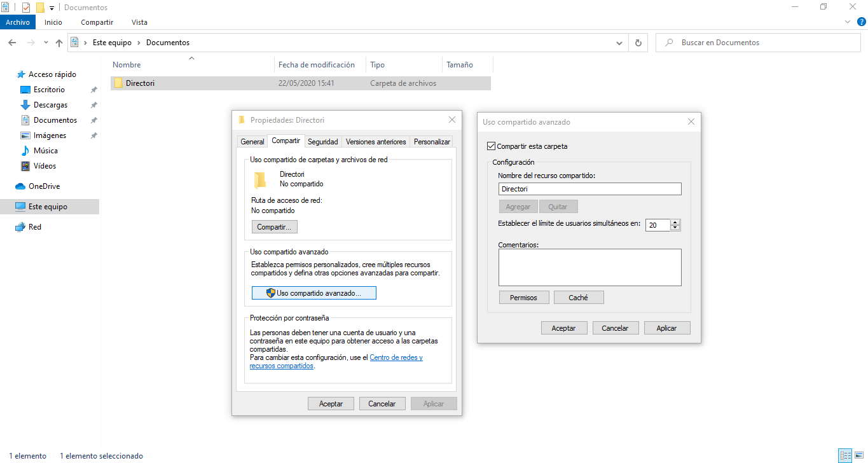Click the back navigation arrow
Viewport: 868px width, 463px height.
click(12, 43)
